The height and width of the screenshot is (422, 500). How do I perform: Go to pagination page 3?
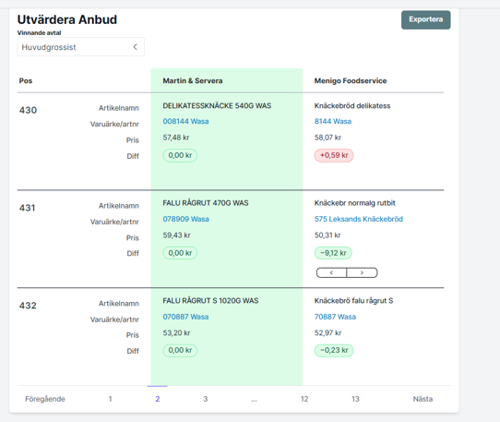point(205,399)
